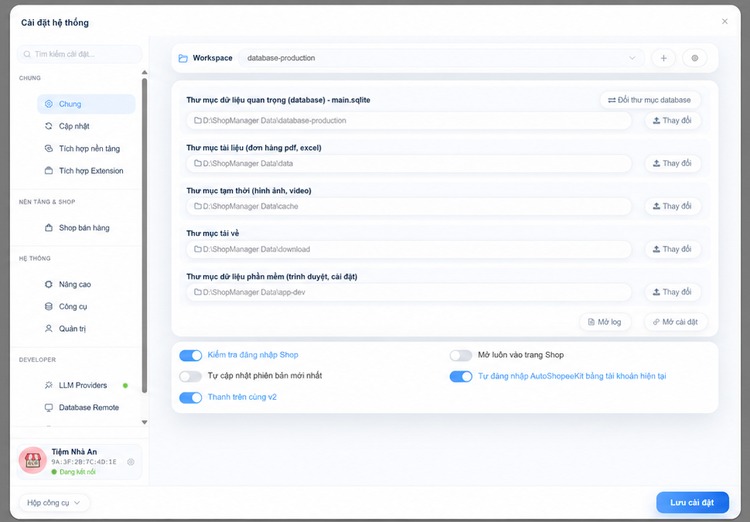Save settings with Lưu cài đặt
Viewport: 750px width, 522px height.
(x=692, y=502)
